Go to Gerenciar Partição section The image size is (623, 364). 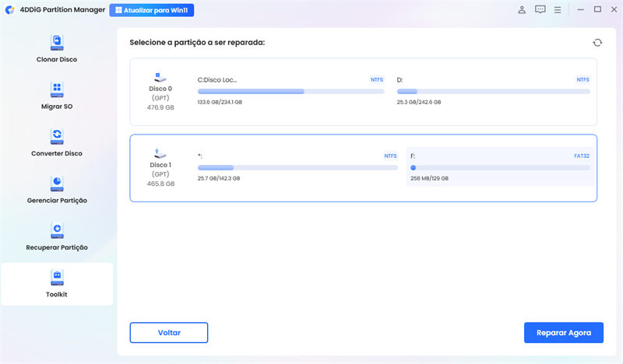56,187
